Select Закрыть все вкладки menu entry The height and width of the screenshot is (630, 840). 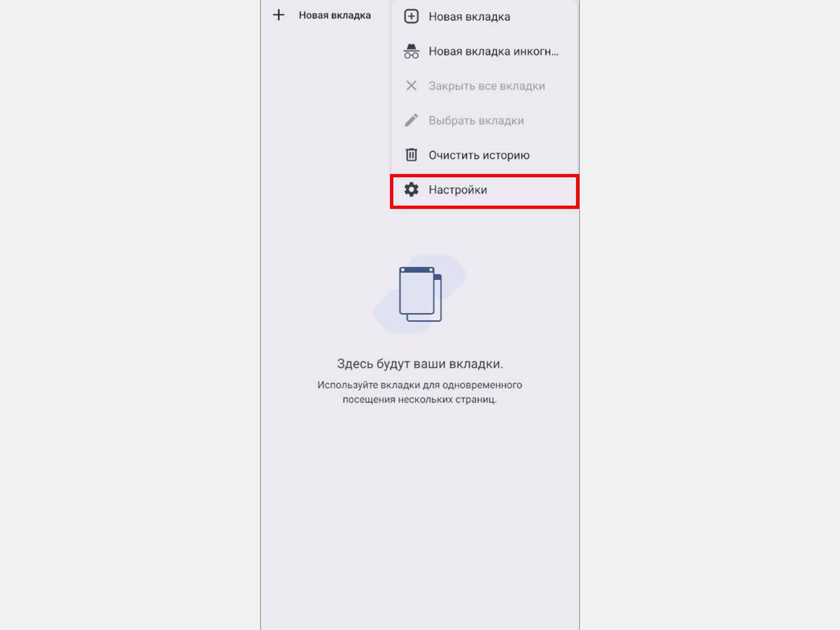[484, 86]
